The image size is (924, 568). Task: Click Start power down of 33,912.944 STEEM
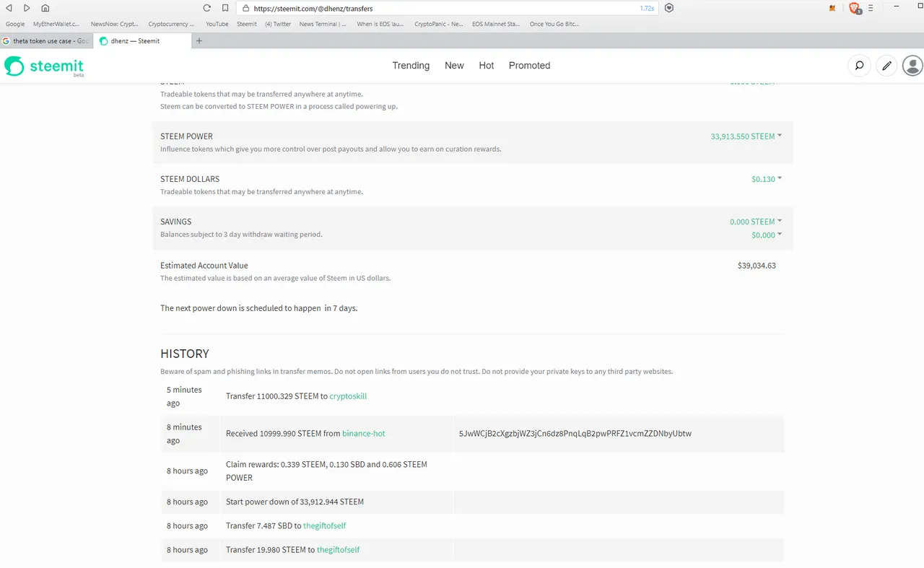click(x=295, y=502)
